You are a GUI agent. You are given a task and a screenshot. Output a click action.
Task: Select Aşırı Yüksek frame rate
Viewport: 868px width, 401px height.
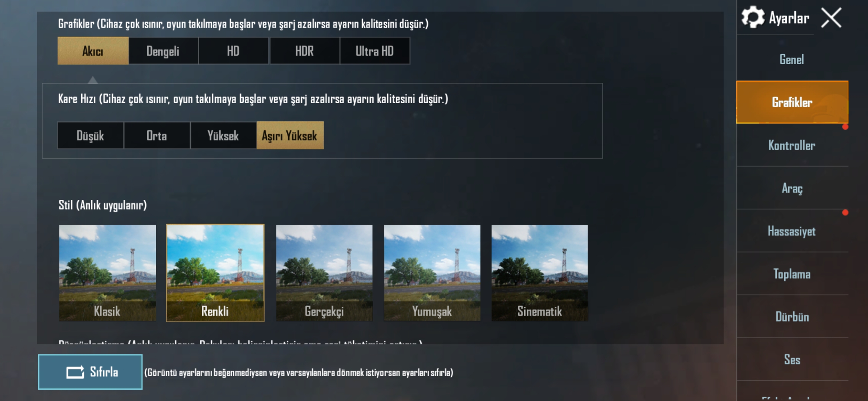point(290,136)
